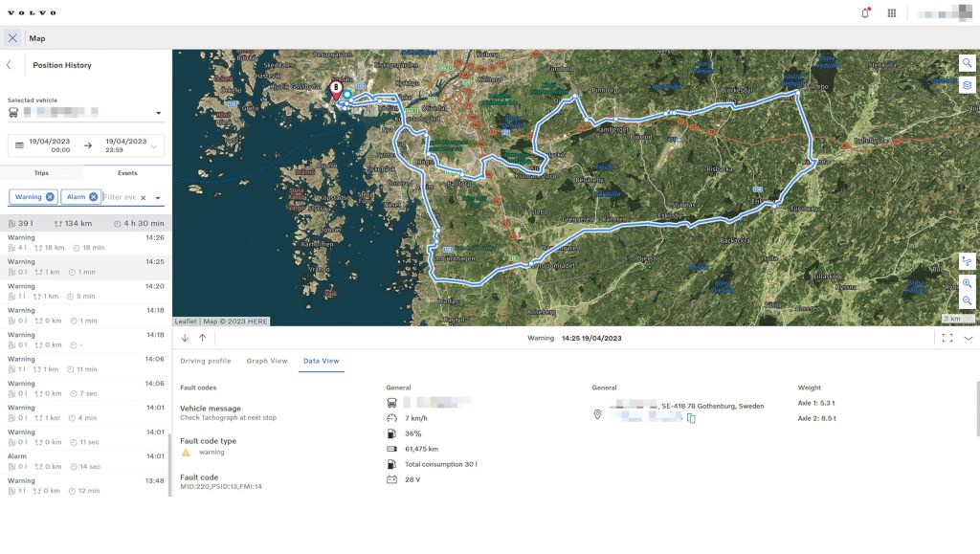
Task: Click the map search icon
Action: point(967,63)
